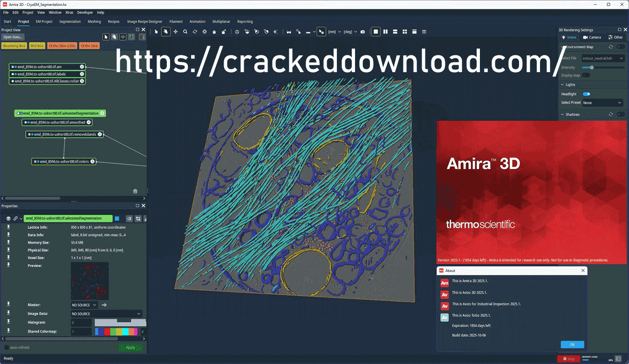Click the crop icon in Properties panel
629x364 pixels.
[x=138, y=218]
